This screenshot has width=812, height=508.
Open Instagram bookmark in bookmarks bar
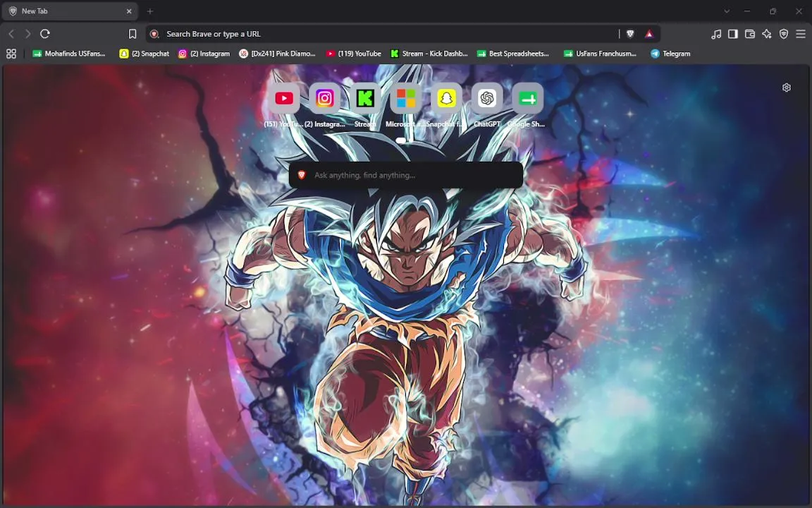204,54
